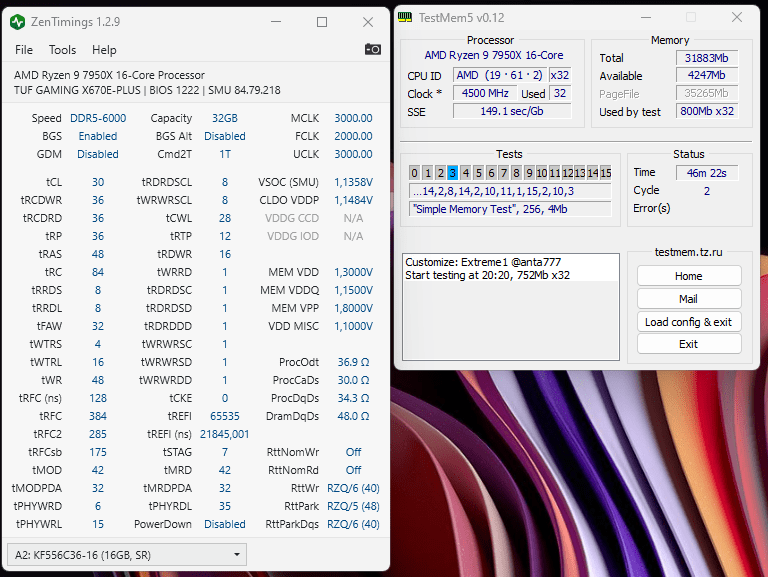Click the Used cores field 32
768x577 pixels.
560,93
